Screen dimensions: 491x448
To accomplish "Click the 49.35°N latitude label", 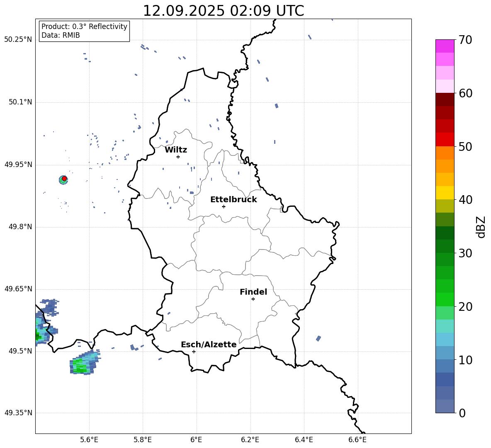I will click(x=18, y=413).
